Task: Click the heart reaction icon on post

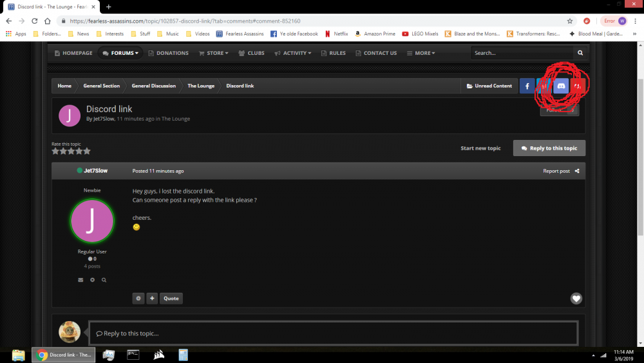Action: (576, 299)
